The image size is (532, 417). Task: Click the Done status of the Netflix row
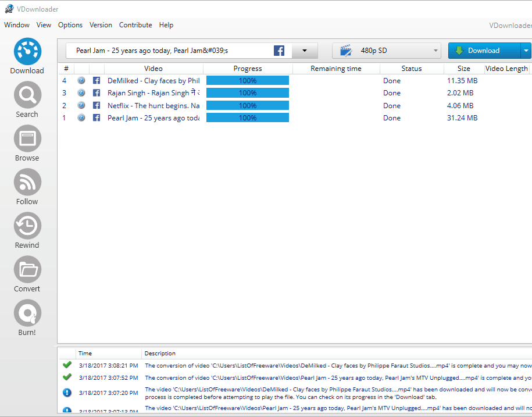coord(392,105)
